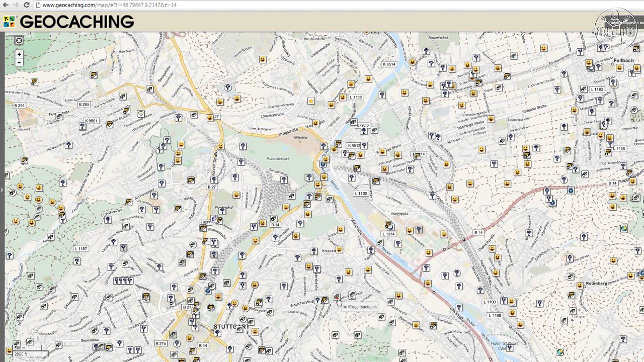644x362 pixels.
Task: Expand the collapsed left sidebar arrow
Action: click(2, 190)
